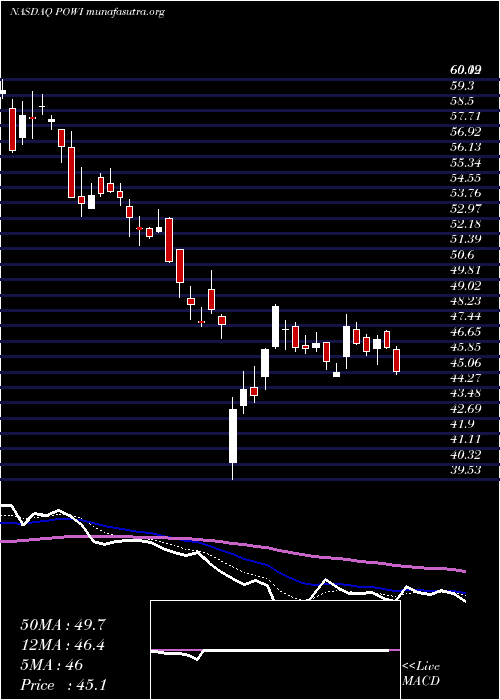Screen dimensions: 500x700
Task: Select the 53.76 price axis label
Action: point(465,193)
